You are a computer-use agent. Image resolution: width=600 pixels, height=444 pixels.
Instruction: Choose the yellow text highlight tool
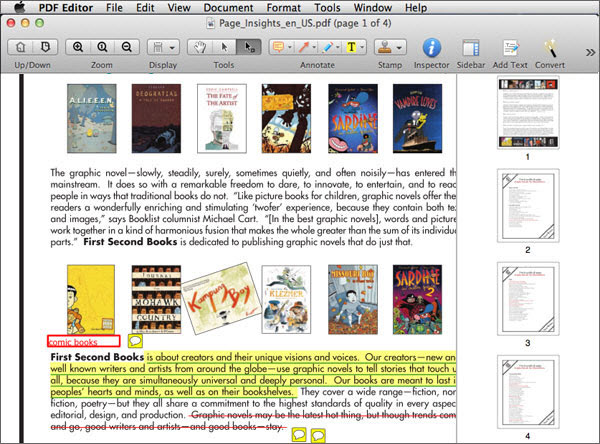click(351, 47)
